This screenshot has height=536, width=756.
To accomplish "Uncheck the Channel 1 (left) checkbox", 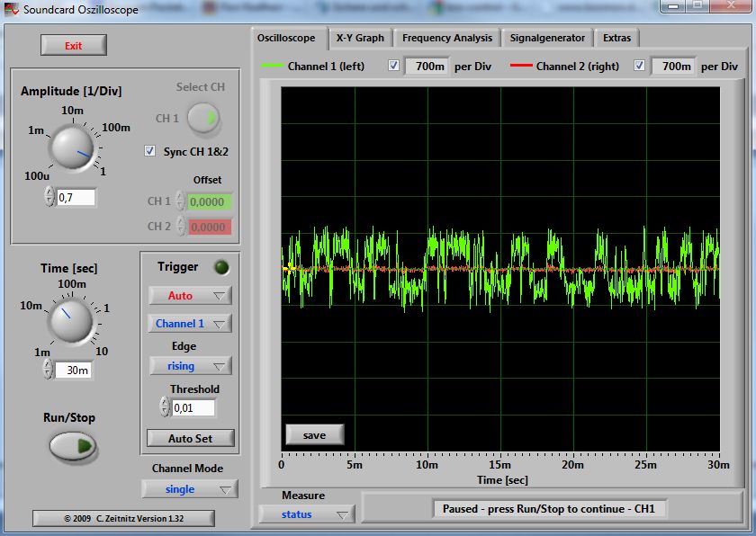I will pos(394,66).
